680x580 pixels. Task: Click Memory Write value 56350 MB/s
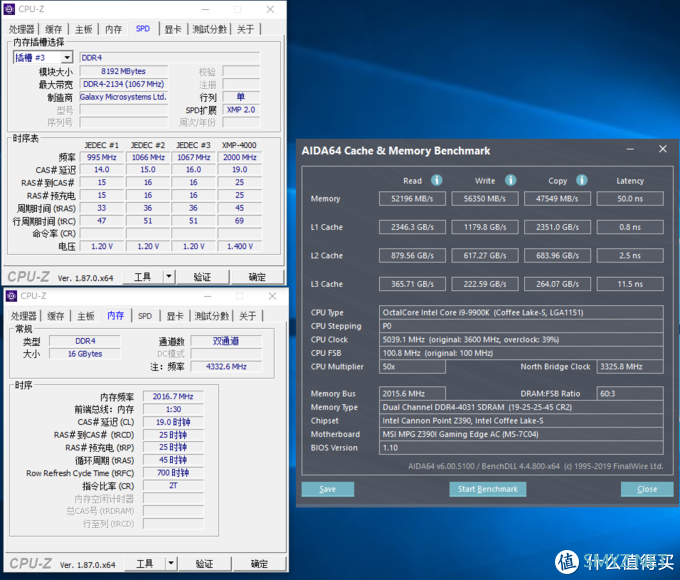(x=484, y=198)
